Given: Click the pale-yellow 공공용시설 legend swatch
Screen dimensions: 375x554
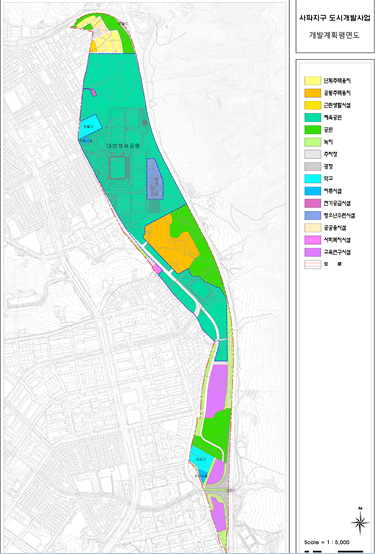Looking at the screenshot, I should [x=313, y=228].
